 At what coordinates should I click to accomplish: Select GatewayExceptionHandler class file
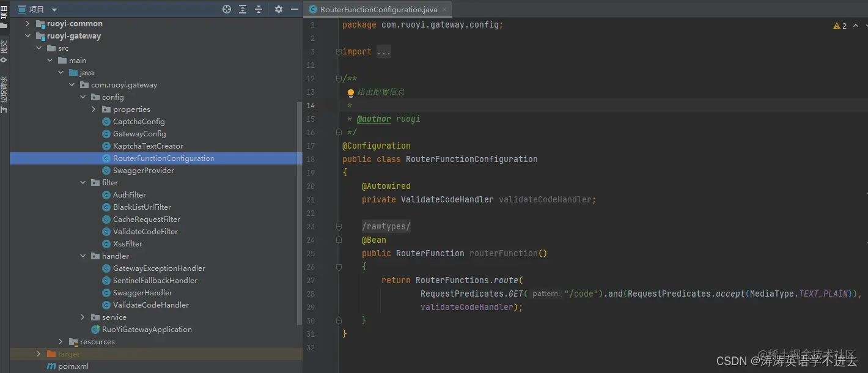click(159, 268)
